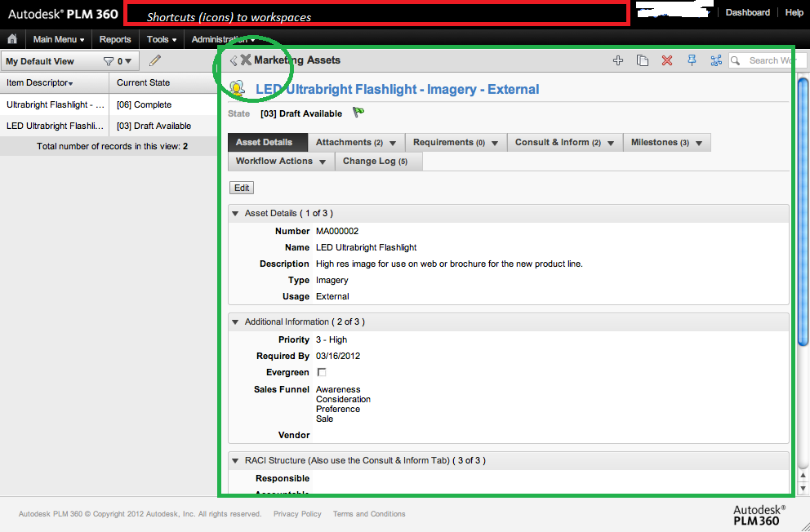Viewport: 810px width, 532px height.
Task: Click the back chevron beside Marketing Assets
Action: [x=234, y=60]
